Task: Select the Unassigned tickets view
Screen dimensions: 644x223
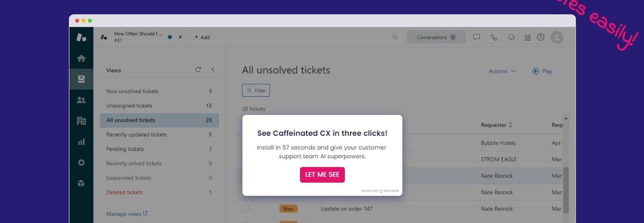Action: pyautogui.click(x=159, y=106)
